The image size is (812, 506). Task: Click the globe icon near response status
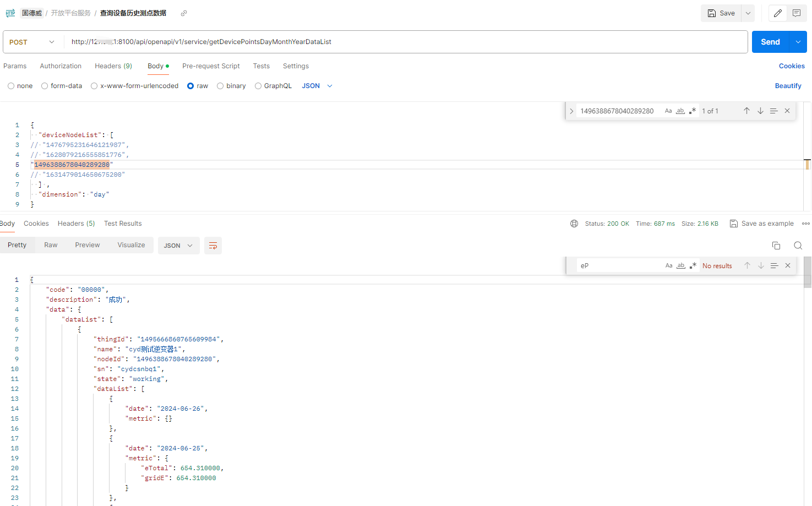coord(574,224)
